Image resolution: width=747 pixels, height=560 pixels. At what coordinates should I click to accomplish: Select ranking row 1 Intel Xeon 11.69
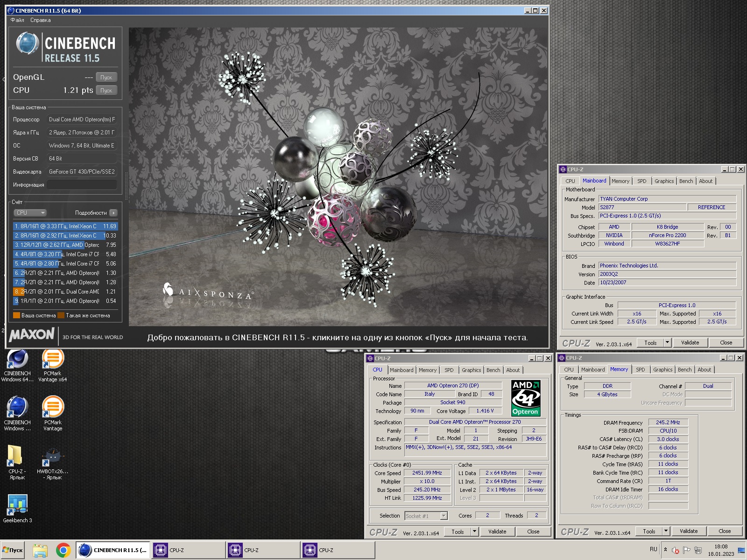(65, 226)
